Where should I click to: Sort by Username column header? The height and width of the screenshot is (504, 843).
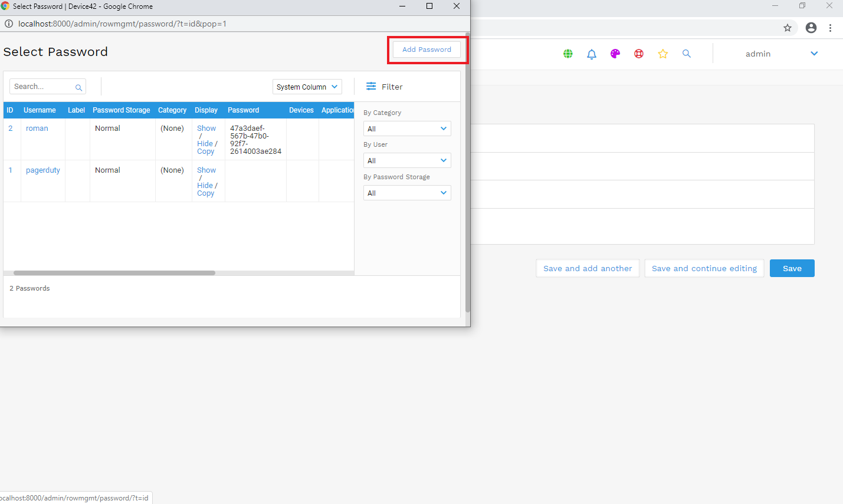[40, 110]
